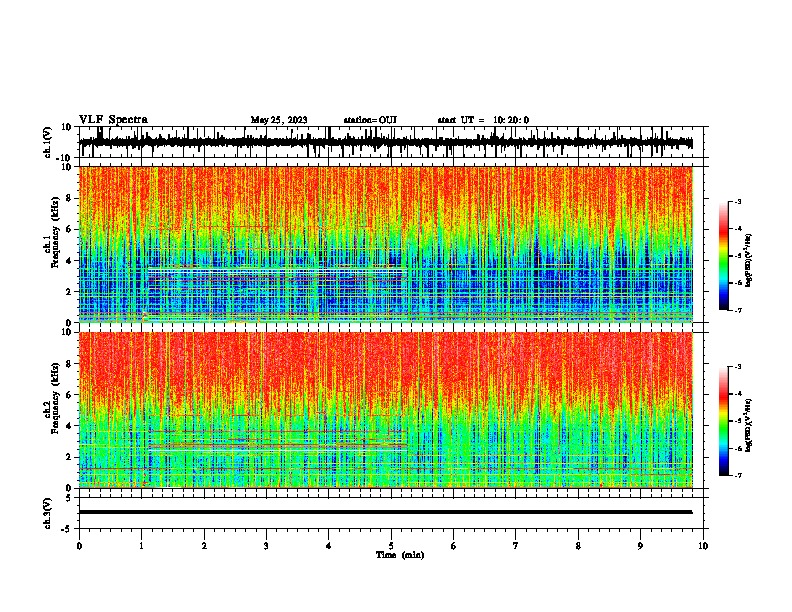Click the "Time (min)" axis label
Screen dimensions: 792x612
point(400,555)
